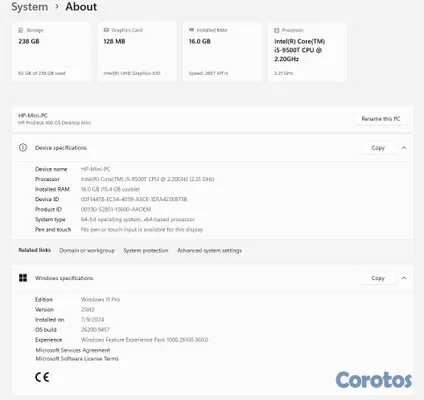Click the CE mark icon
This screenshot has width=424, height=400.
(42, 377)
